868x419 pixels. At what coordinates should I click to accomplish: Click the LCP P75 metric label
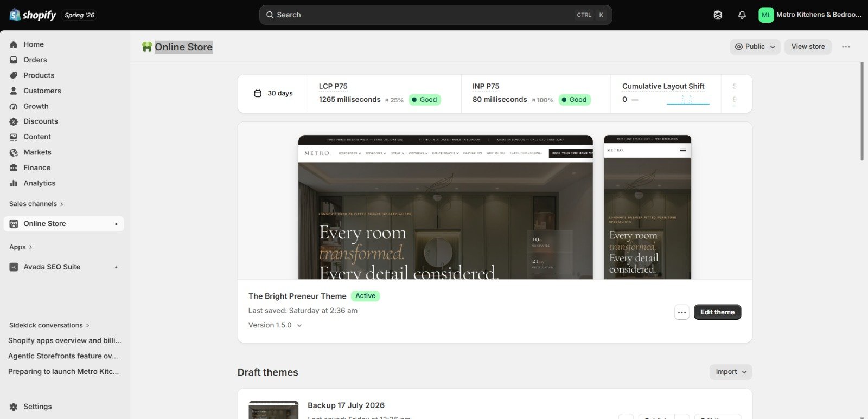[333, 86]
